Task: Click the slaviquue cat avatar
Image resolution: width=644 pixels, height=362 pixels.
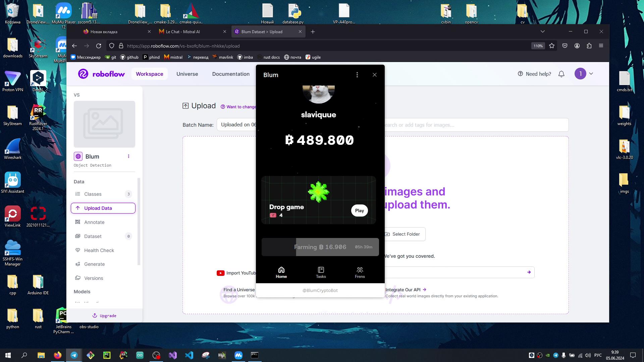Action: click(x=318, y=94)
